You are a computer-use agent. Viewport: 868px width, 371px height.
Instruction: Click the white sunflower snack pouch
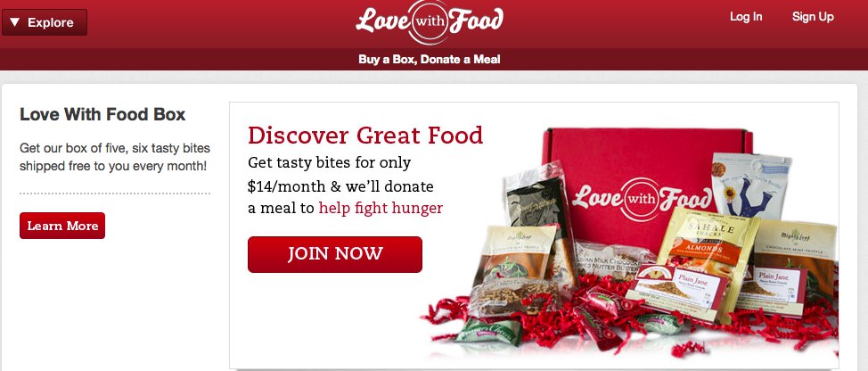pyautogui.click(x=750, y=185)
